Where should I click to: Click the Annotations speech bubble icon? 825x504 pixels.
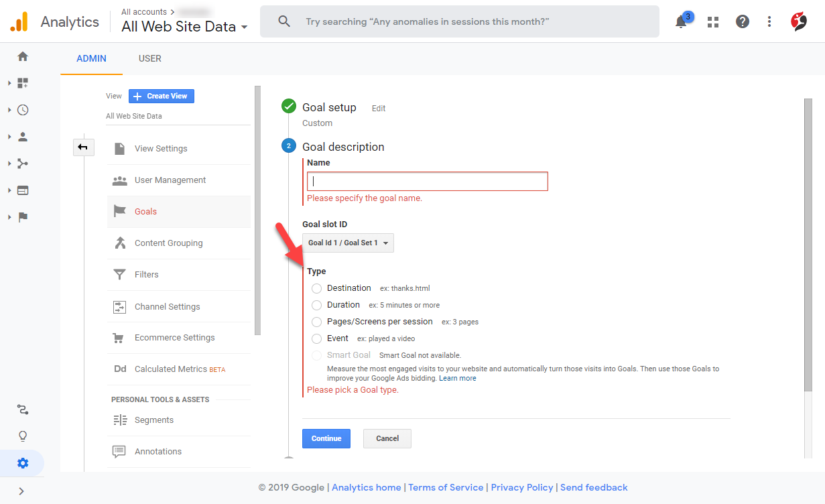tap(119, 451)
